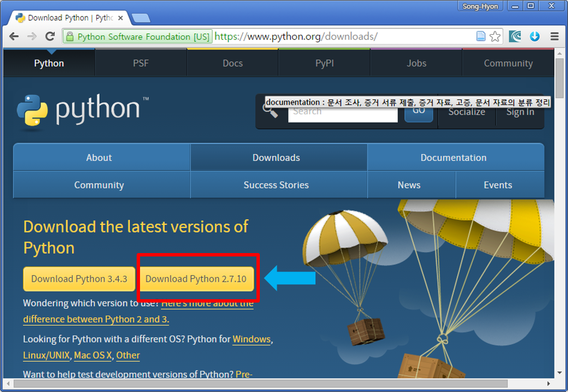The height and width of the screenshot is (392, 568).
Task: Click the teal wave extension icon
Action: coord(516,37)
